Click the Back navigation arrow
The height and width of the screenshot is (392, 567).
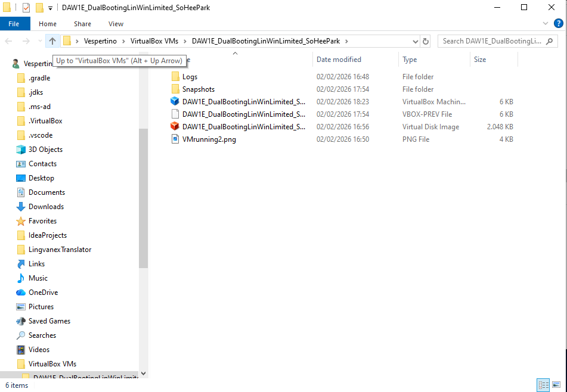pyautogui.click(x=9, y=41)
